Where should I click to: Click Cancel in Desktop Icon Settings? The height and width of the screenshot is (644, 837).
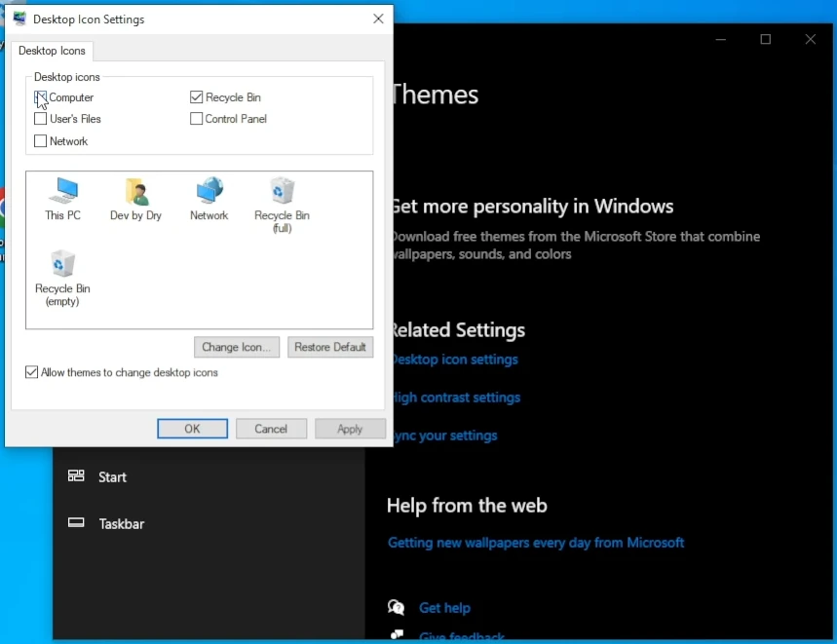click(271, 429)
